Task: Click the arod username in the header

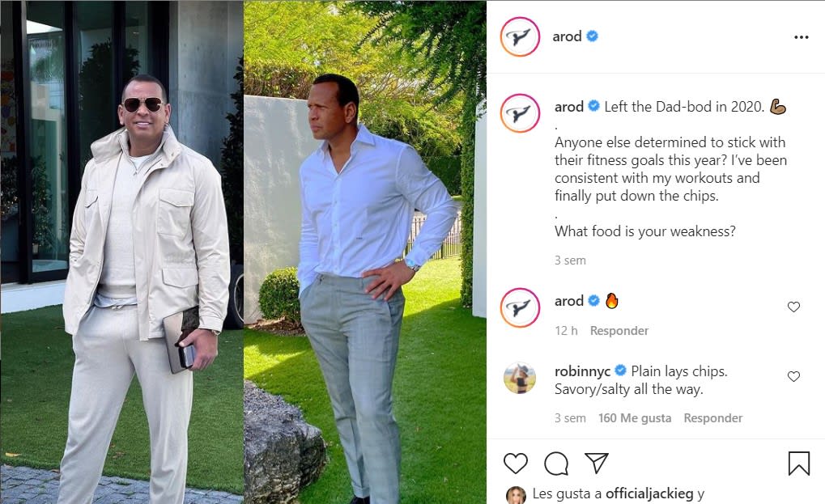Action: coord(568,37)
